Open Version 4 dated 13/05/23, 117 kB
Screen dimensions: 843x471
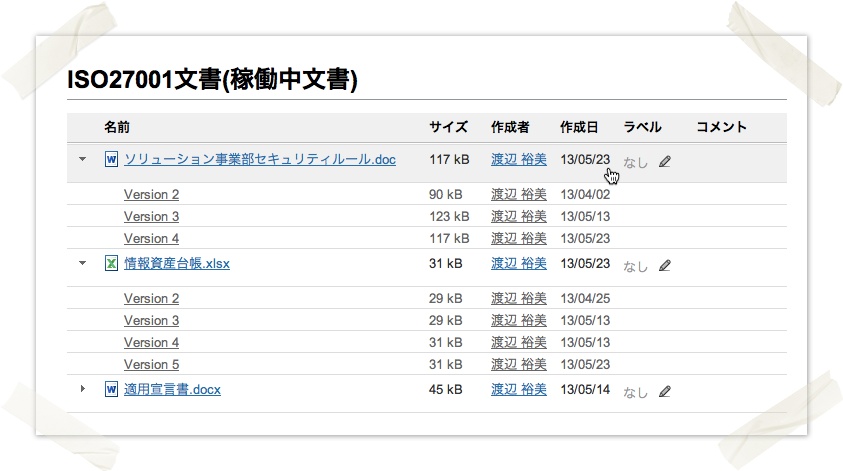151,238
